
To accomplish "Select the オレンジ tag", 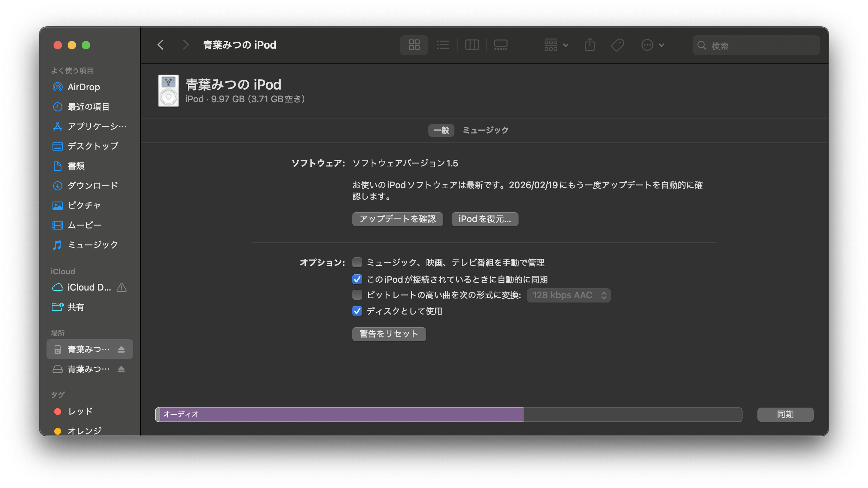I will point(89,431).
